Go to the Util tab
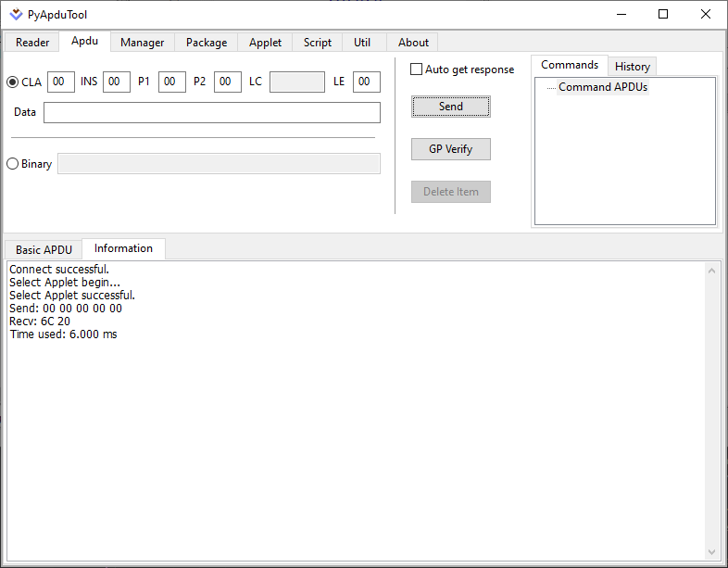This screenshot has width=728, height=568. [x=362, y=43]
